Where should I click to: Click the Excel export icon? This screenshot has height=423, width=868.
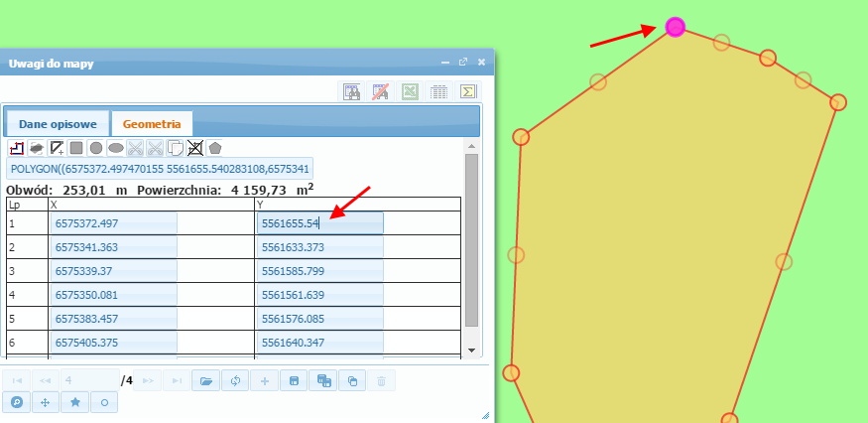point(410,91)
